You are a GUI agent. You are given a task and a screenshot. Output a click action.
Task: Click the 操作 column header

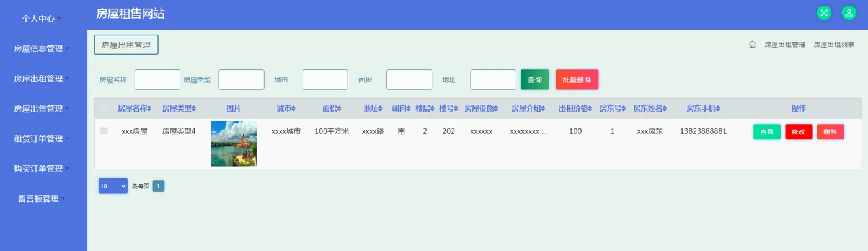click(x=799, y=108)
